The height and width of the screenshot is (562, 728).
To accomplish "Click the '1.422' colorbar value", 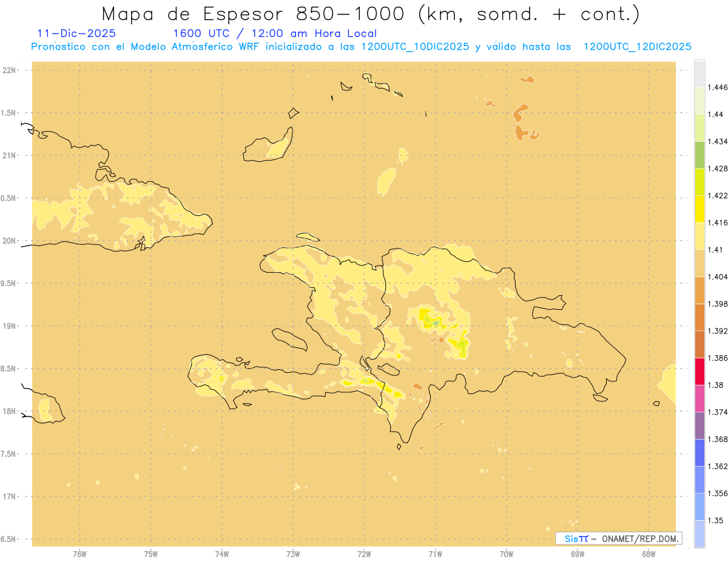I will (717, 196).
